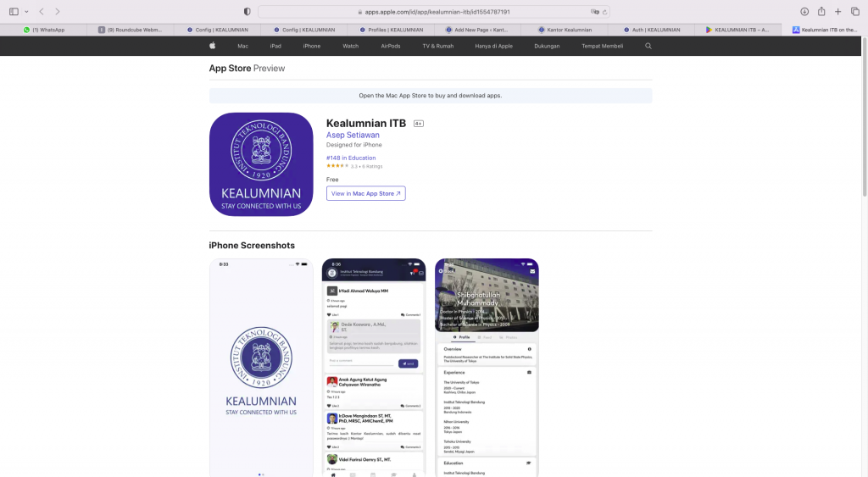
Task: Reload page using address bar icon
Action: [x=607, y=12]
